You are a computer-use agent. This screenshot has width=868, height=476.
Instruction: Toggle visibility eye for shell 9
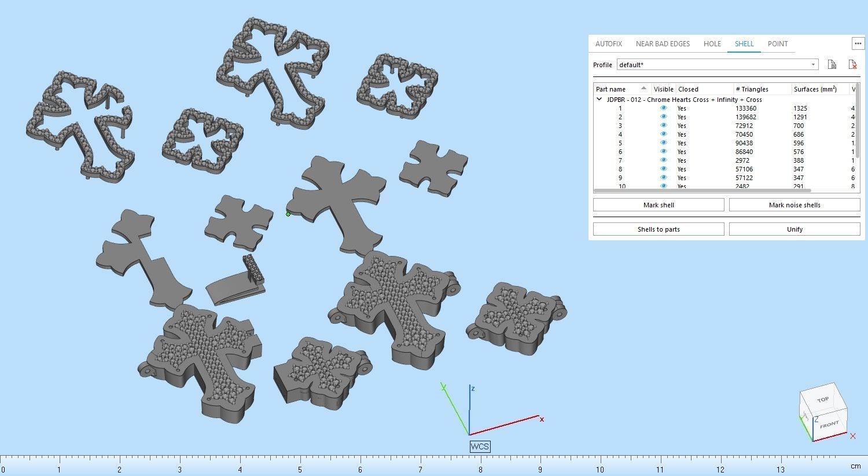pyautogui.click(x=663, y=178)
